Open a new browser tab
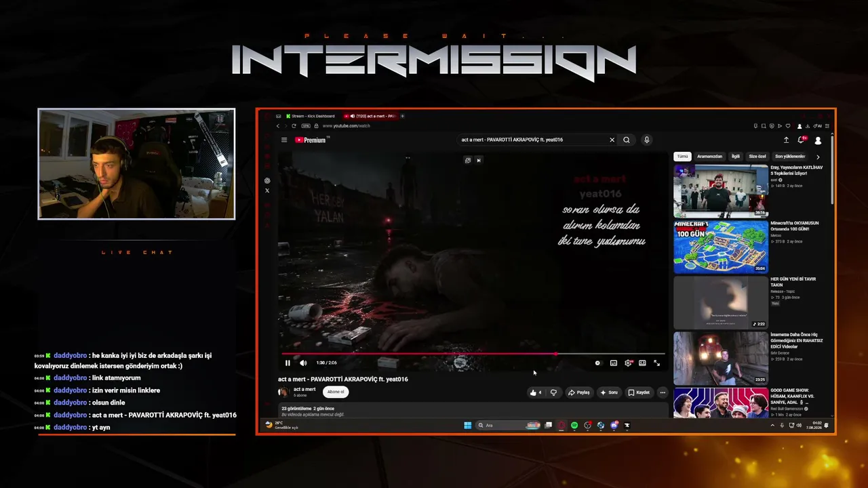This screenshot has width=868, height=488. tap(402, 116)
